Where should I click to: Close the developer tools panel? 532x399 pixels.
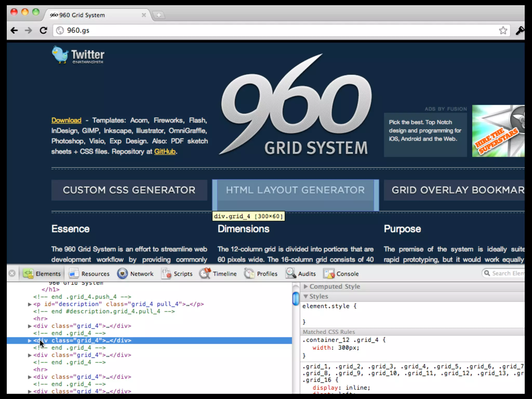[12, 274]
